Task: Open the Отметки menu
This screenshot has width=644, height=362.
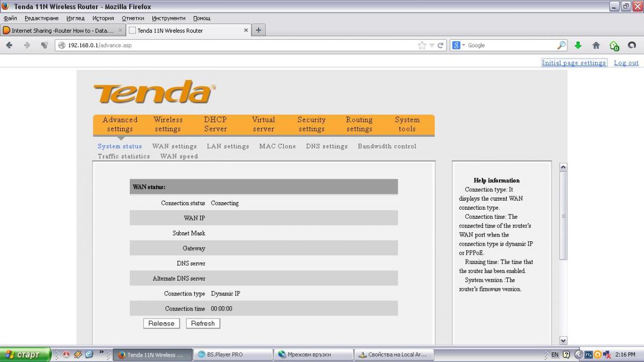Action: click(133, 18)
